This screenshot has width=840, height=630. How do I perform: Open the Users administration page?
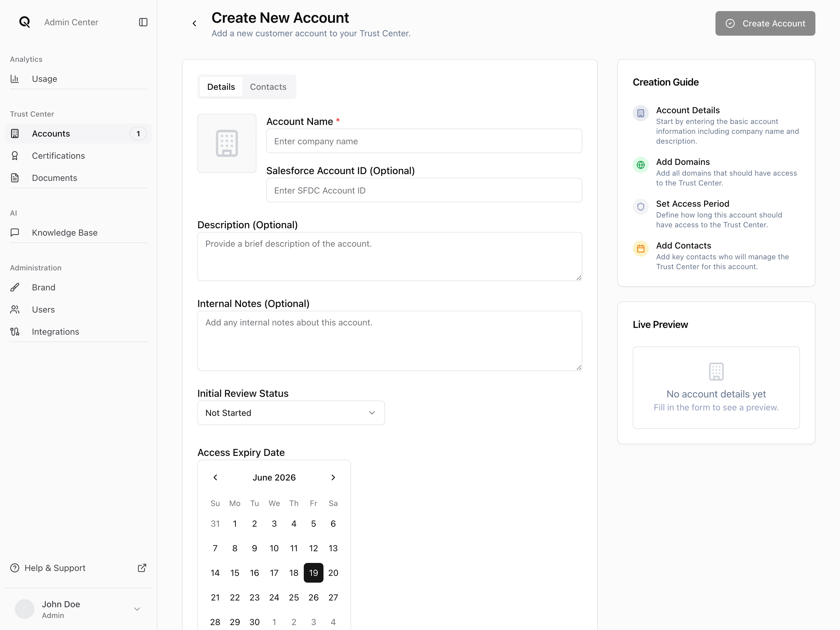[43, 309]
